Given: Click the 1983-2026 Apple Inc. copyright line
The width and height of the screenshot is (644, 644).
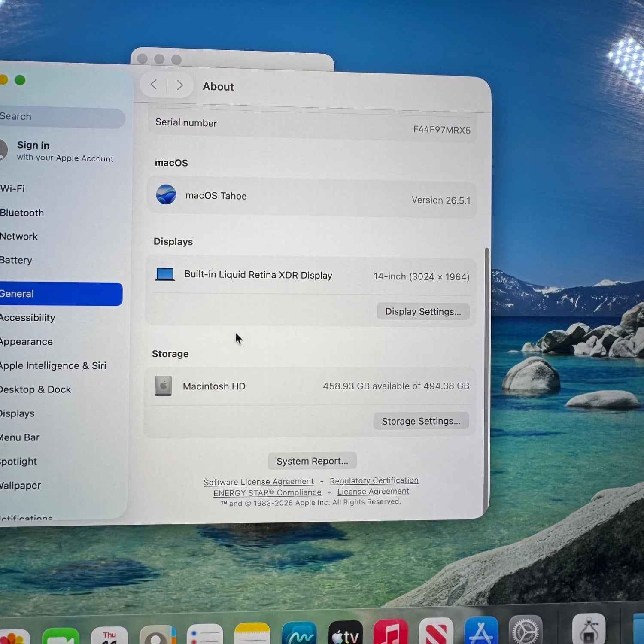Looking at the screenshot, I should click(x=311, y=502).
